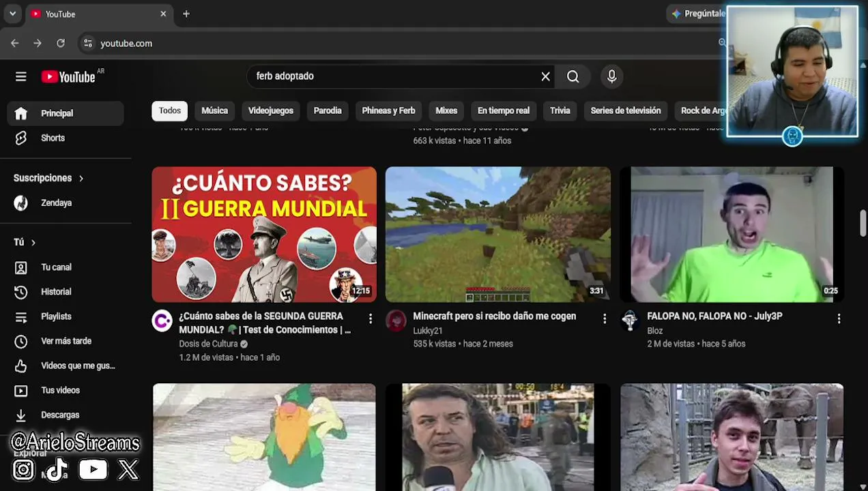Start voice search with the microphone
868x491 pixels.
(612, 76)
